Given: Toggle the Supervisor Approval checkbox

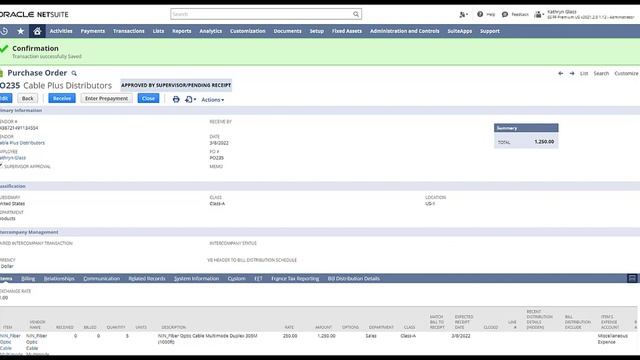Looking at the screenshot, I should tap(1, 166).
